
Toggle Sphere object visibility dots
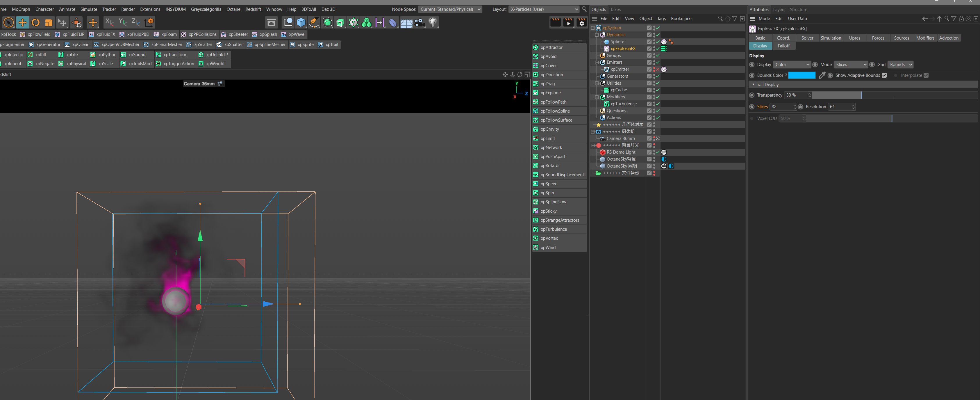coord(654,42)
